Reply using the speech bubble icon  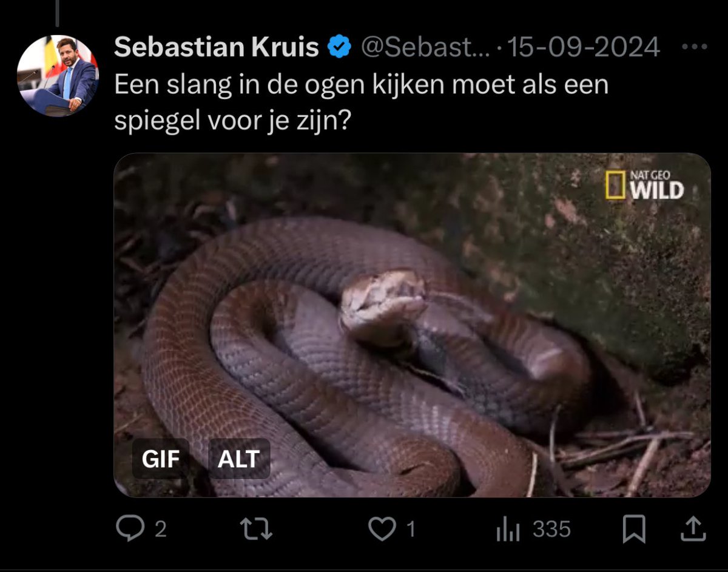point(129,529)
